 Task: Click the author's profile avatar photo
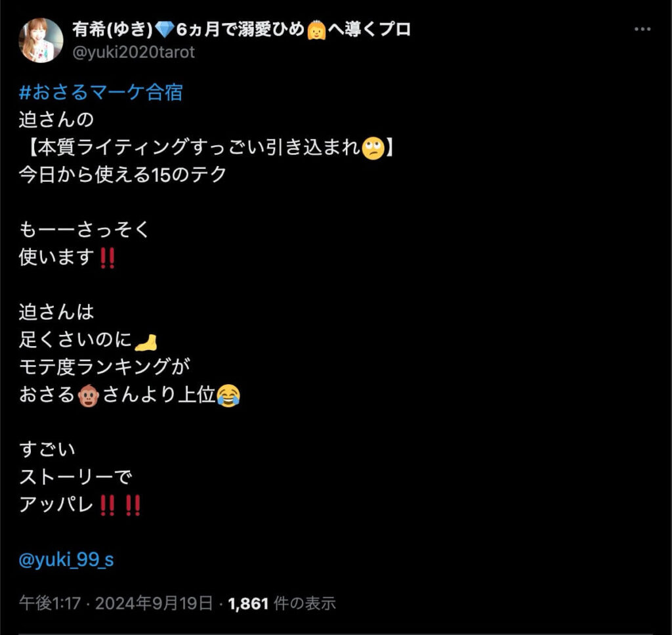click(41, 40)
